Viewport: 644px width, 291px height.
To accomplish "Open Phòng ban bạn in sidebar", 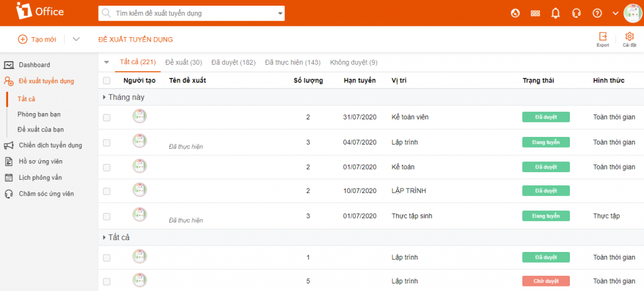I will [x=39, y=114].
